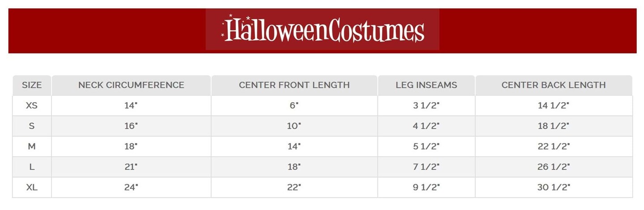The image size is (644, 210).
Task: Click the CENTER FRONT LENGTH header
Action: (x=294, y=85)
